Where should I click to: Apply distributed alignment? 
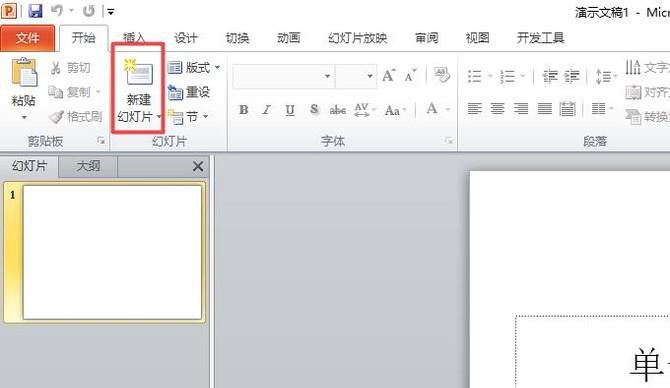tap(567, 109)
